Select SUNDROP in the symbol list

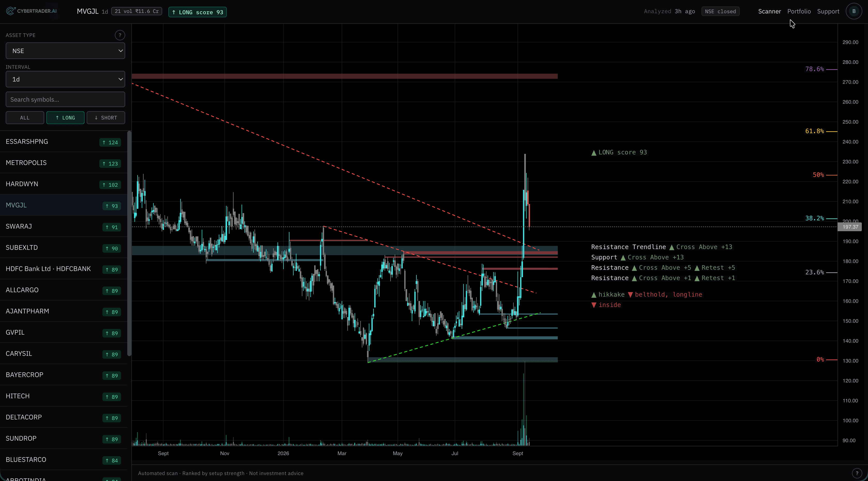pos(64,439)
